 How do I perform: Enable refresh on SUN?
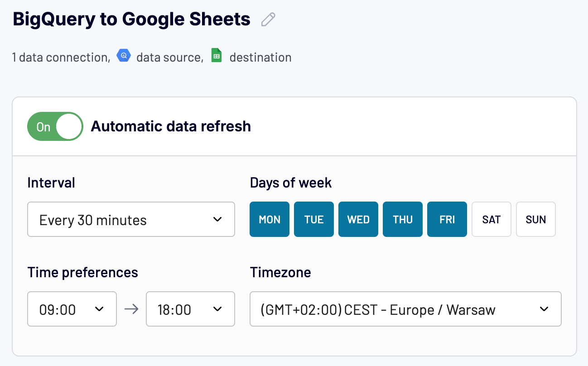coord(535,219)
